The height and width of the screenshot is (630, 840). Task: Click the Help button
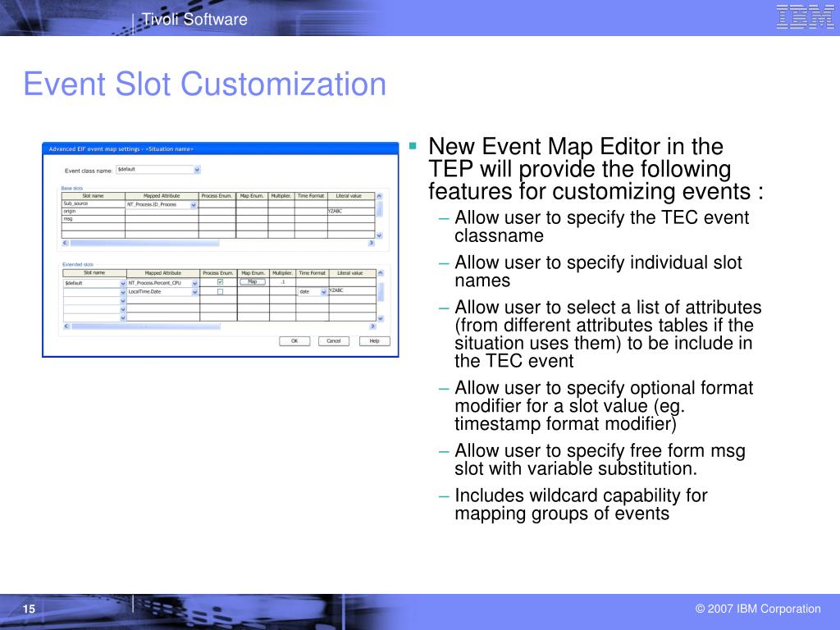[x=374, y=341]
